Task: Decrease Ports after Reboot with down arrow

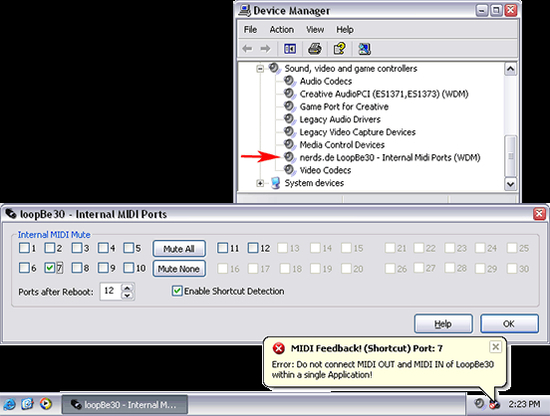Action: click(x=127, y=295)
